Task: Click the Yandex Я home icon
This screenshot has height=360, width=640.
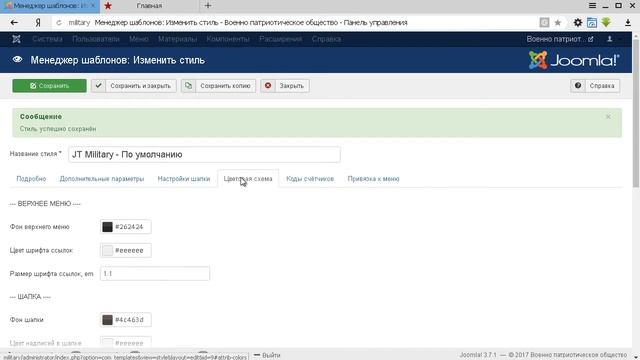Action: click(38, 22)
